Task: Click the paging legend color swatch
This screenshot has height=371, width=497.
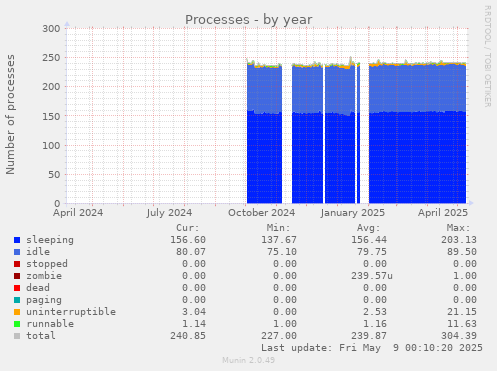Action: (17, 300)
